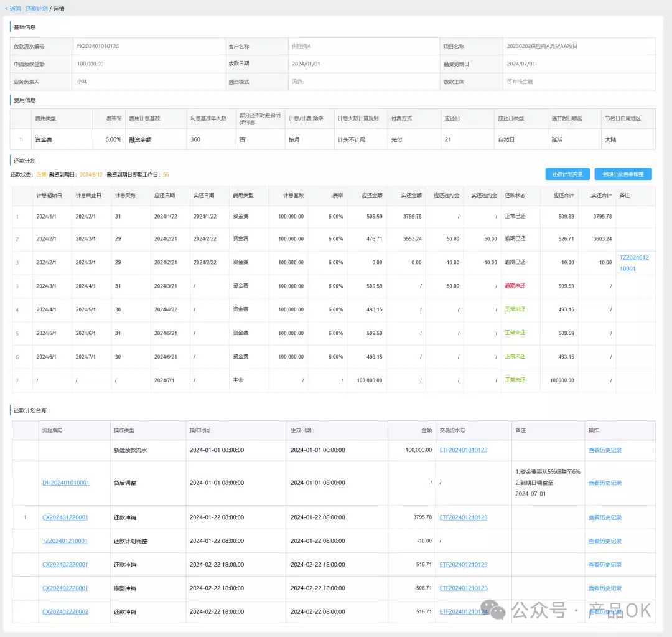This screenshot has height=637, width=672.
Task: Open process number CX202401220001
Action: click(x=65, y=517)
